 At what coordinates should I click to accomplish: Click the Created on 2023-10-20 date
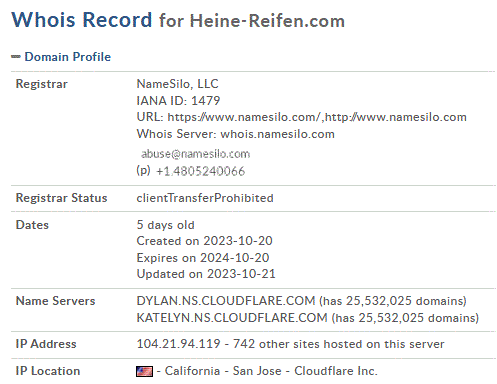click(204, 241)
